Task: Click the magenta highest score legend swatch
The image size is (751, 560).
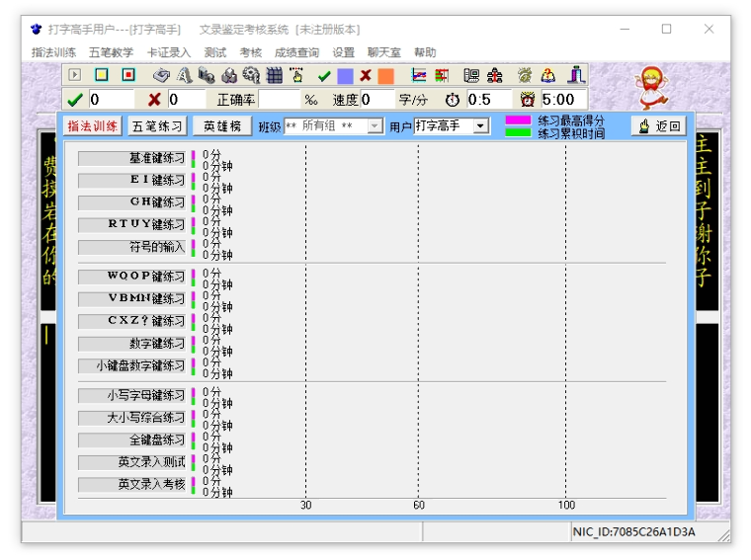Action: (x=518, y=120)
